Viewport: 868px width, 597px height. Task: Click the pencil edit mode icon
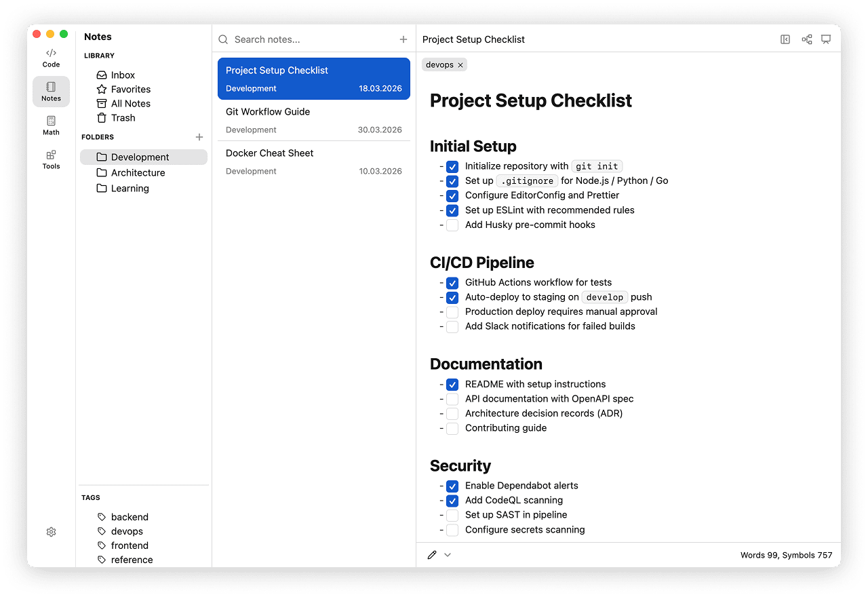click(432, 555)
